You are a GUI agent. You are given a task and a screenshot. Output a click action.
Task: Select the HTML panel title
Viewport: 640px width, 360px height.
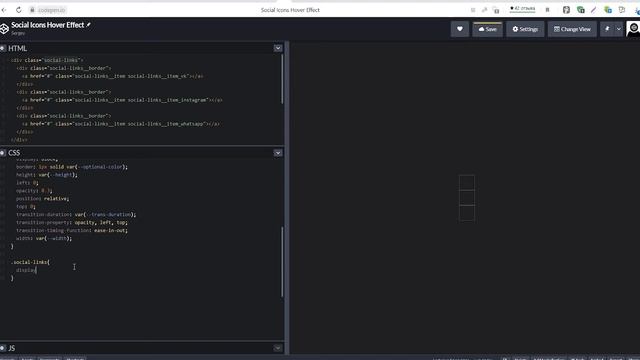(18, 48)
